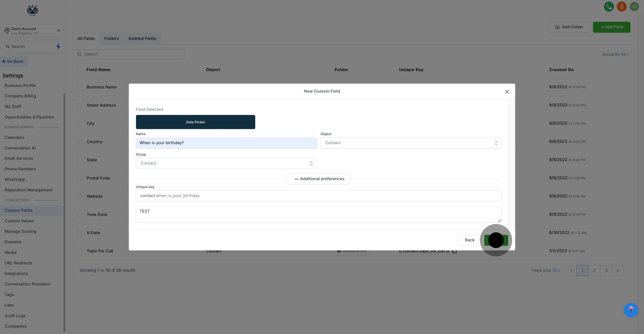Open Custom Values in settings menu
Viewport: 644px width, 334px height.
coord(19,221)
